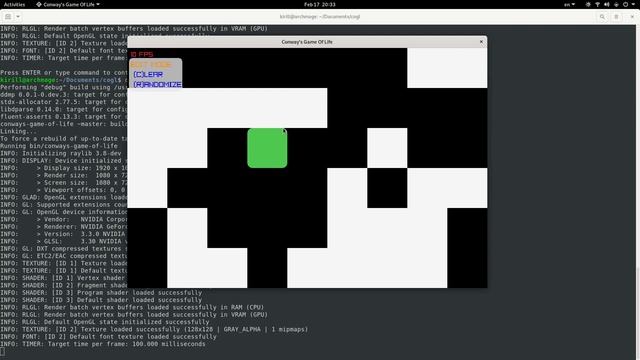Click the EDIT MODE label in the game panel
640x360 pixels.
click(x=151, y=64)
